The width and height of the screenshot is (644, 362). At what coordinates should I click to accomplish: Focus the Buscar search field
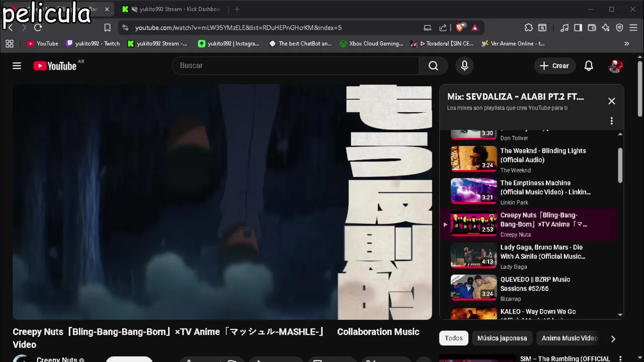(x=296, y=66)
